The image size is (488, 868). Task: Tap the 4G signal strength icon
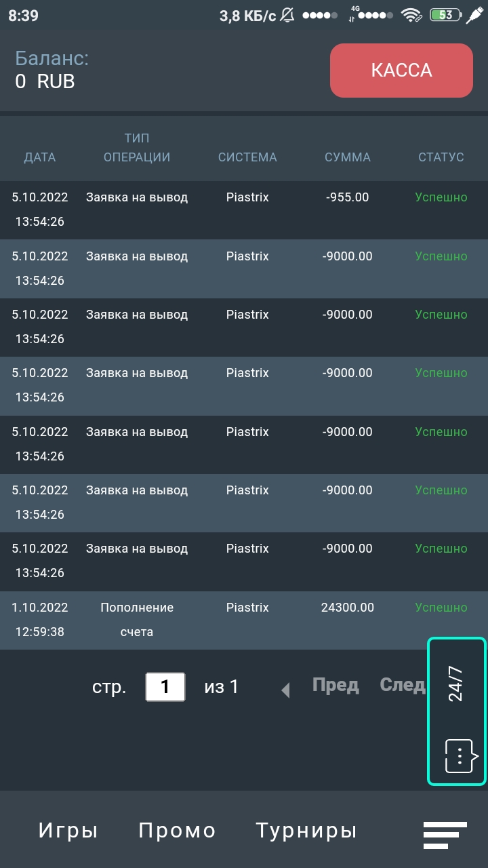pos(370,15)
